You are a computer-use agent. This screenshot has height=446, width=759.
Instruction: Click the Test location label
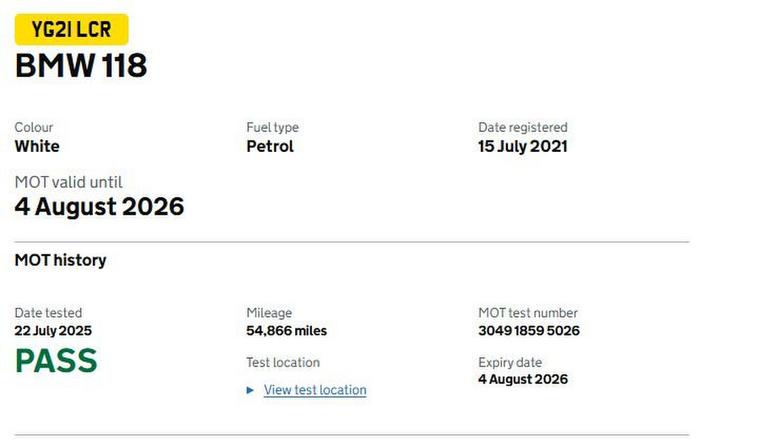click(283, 362)
